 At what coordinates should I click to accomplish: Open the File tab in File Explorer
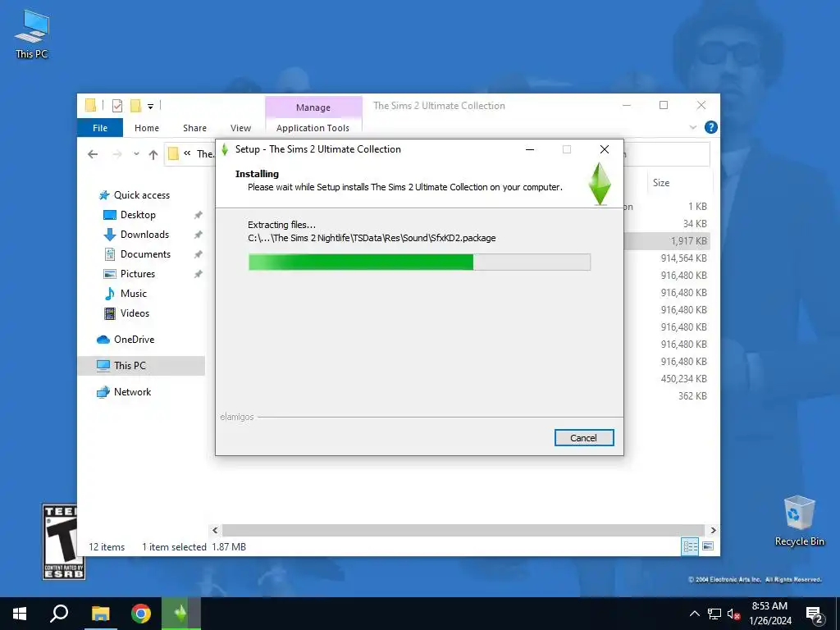coord(100,128)
